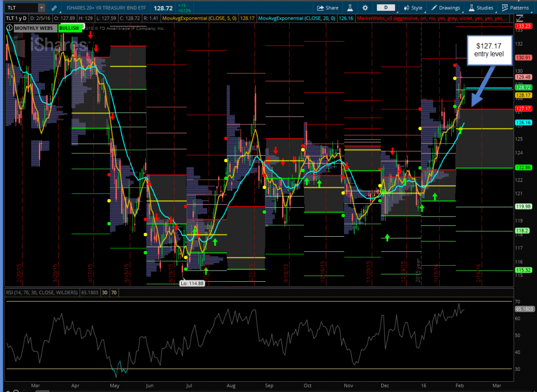Image resolution: width=537 pixels, height=392 pixels.
Task: Click the MONTHLY WEBS label
Action: [34, 28]
